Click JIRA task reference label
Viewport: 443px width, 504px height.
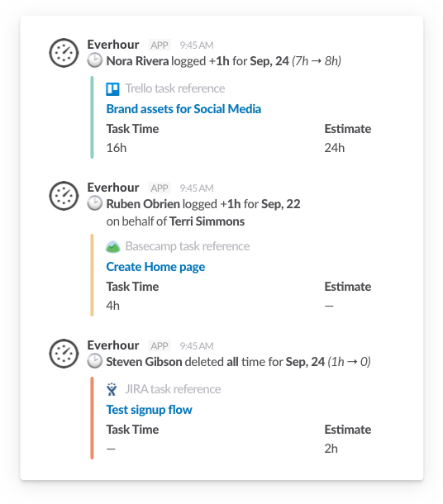tap(173, 389)
